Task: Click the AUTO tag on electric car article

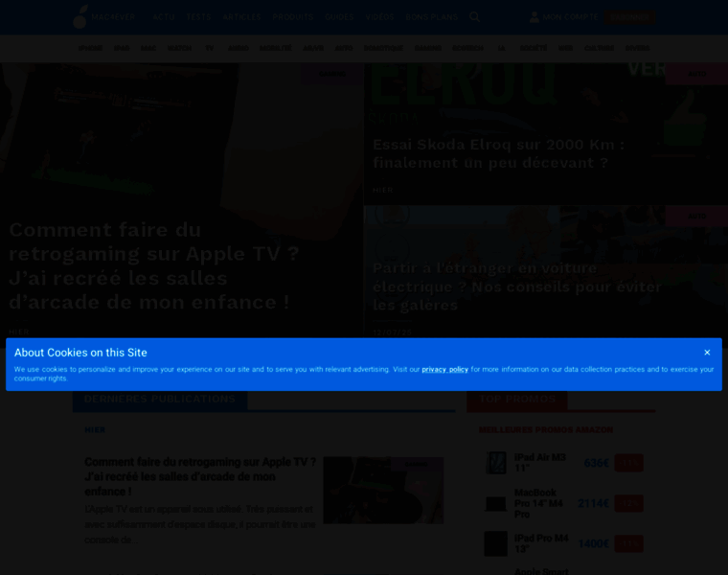Action: [696, 216]
